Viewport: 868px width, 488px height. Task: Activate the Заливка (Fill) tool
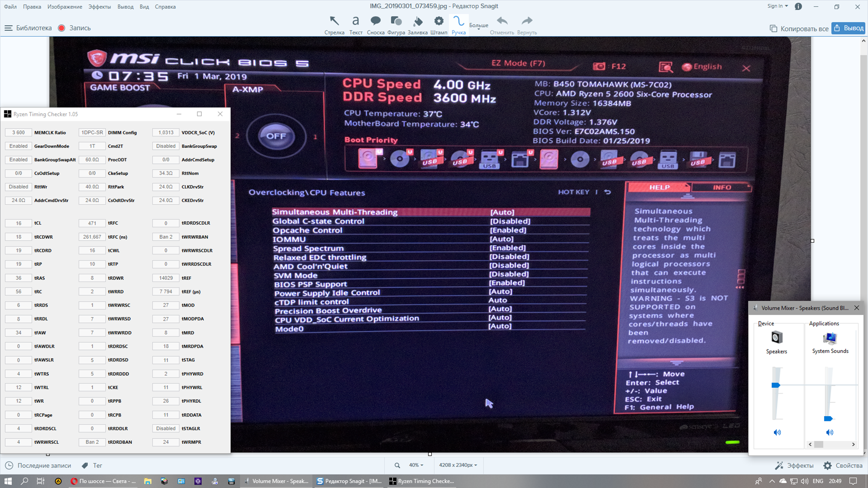(x=417, y=25)
